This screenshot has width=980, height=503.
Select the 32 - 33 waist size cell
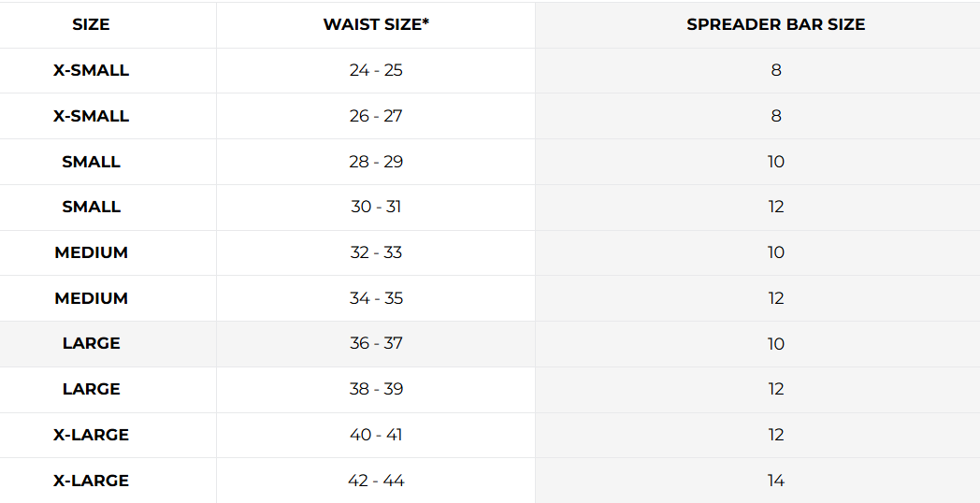coord(376,252)
